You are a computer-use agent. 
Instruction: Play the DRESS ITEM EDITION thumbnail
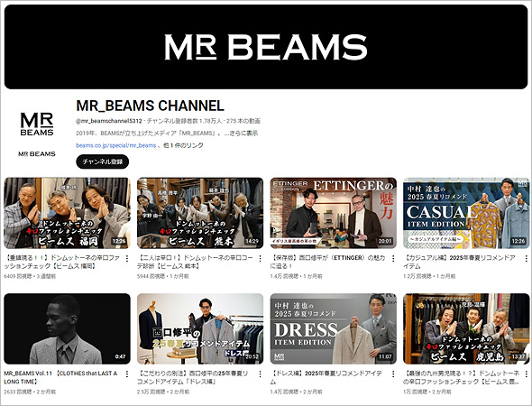click(334, 329)
